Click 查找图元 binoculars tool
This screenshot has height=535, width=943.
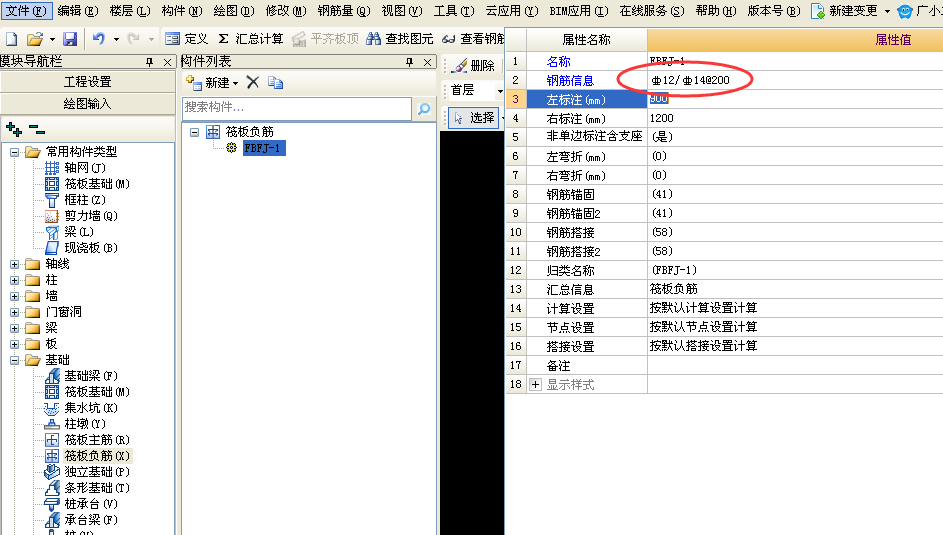399,39
